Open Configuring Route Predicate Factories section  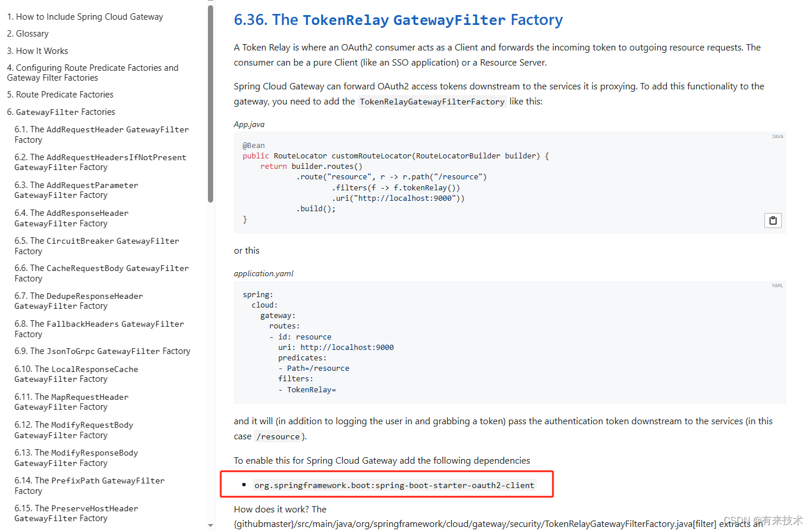[92, 72]
